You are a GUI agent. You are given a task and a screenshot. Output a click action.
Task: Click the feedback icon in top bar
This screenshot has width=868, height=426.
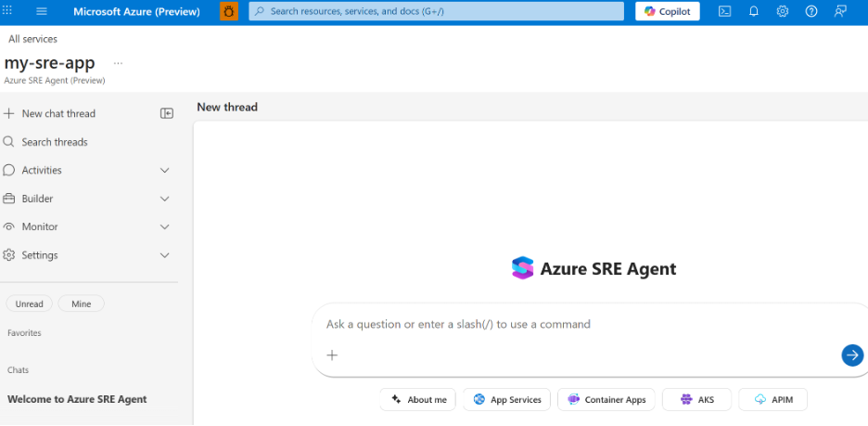[840, 11]
